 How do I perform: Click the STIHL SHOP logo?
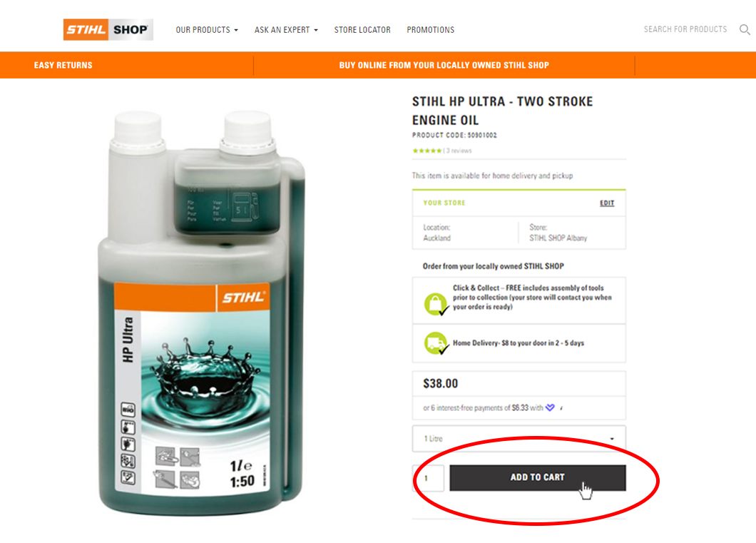click(108, 29)
